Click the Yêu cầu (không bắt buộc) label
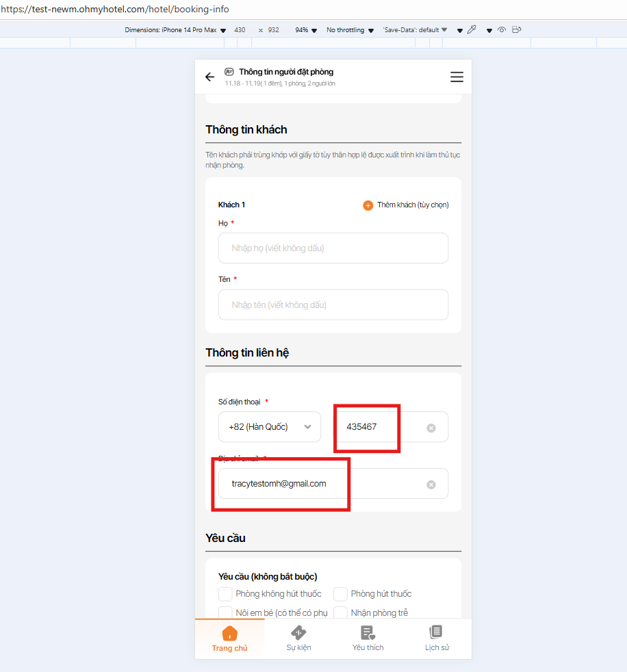This screenshot has height=672, width=627. [x=268, y=576]
